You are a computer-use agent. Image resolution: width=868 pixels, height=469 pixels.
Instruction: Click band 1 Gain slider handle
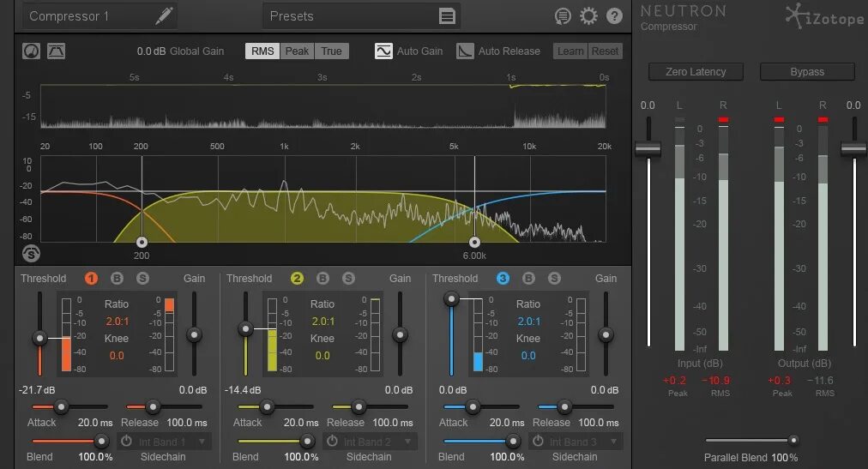[194, 334]
